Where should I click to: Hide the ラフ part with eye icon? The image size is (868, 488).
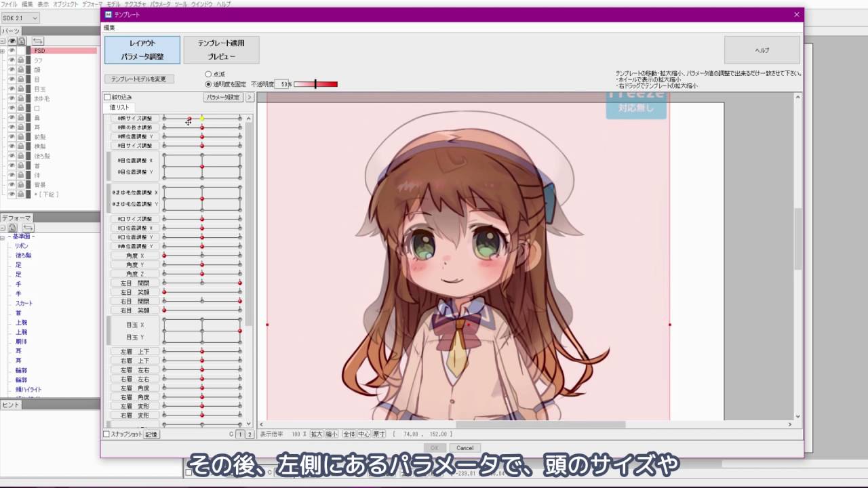click(12, 60)
